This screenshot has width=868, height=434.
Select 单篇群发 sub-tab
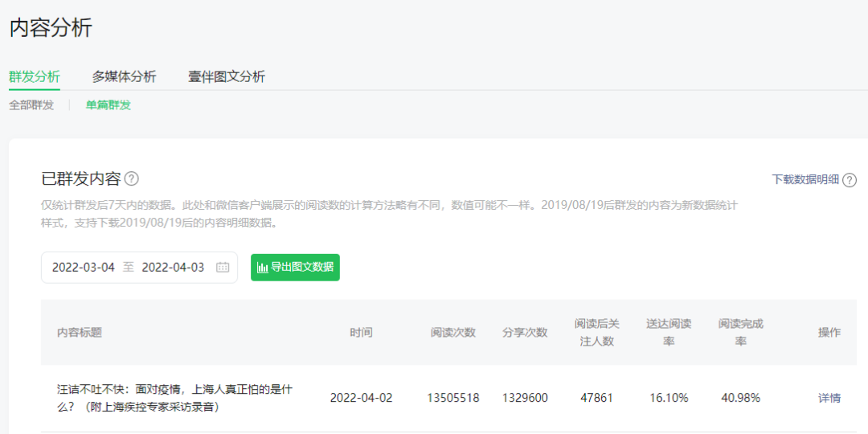(x=108, y=105)
